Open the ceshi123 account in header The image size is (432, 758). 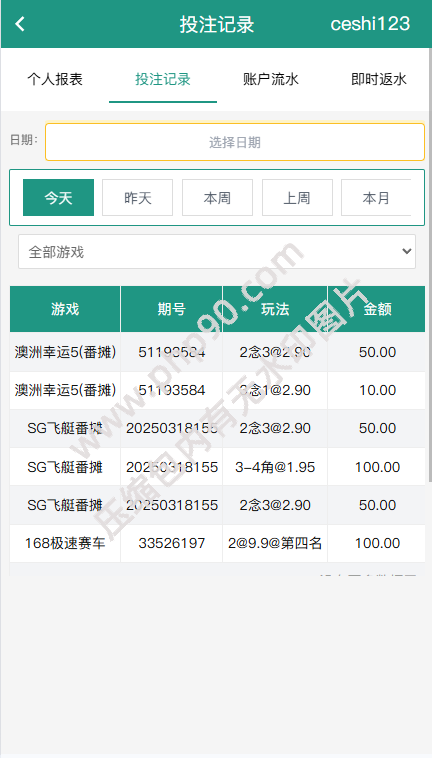pyautogui.click(x=370, y=23)
